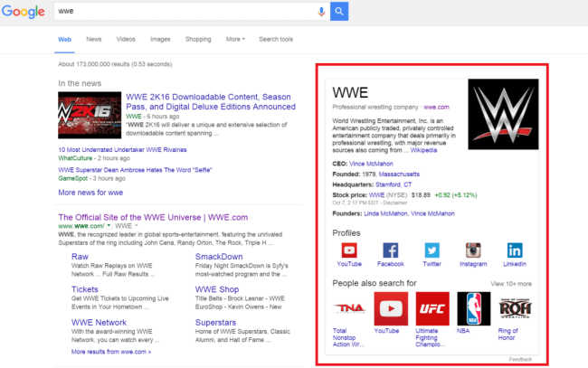Click the More news for wwe link
588x368 pixels.
90,193
